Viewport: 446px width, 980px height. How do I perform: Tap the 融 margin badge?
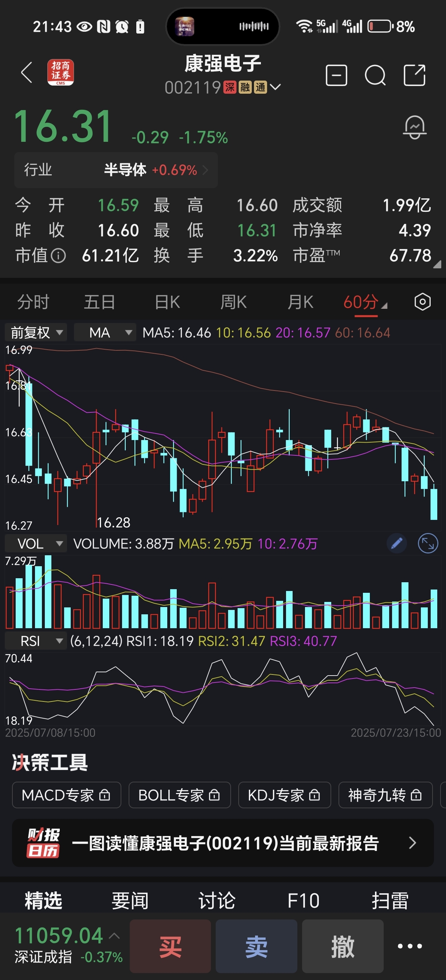245,87
